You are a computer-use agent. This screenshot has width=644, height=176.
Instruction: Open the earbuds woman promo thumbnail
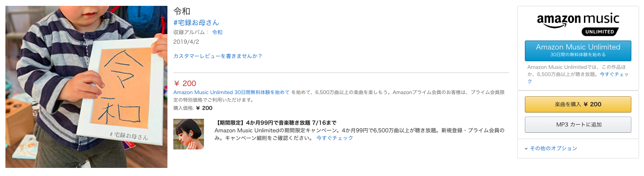pyautogui.click(x=189, y=134)
